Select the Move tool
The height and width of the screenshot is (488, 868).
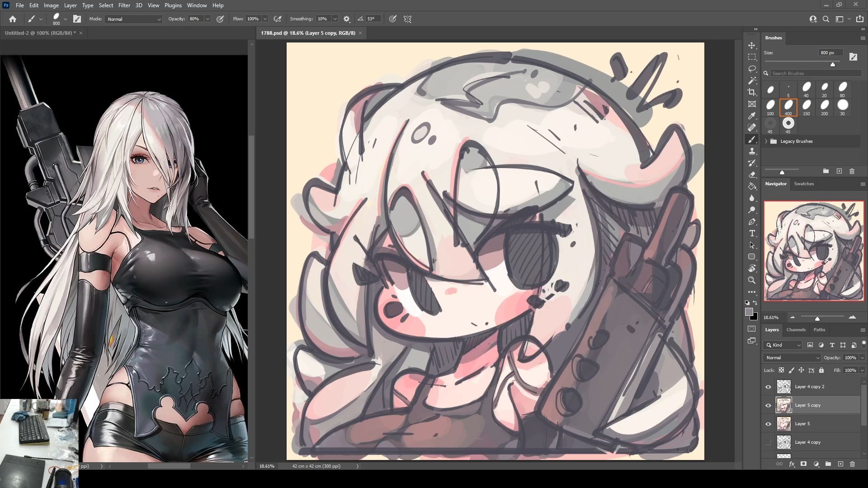(752, 46)
